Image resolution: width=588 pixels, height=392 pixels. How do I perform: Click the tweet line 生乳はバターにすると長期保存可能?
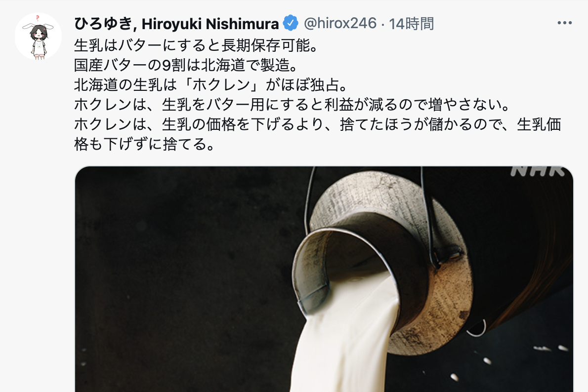coord(197,46)
